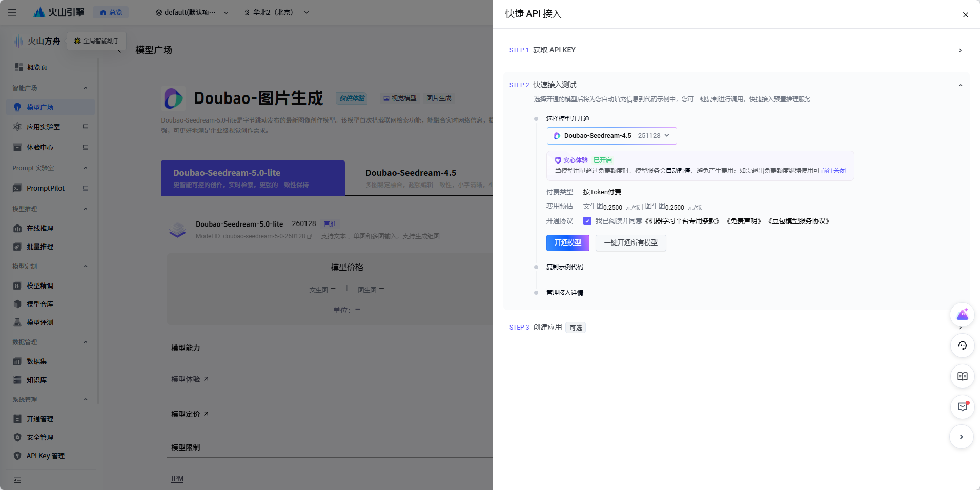Screen dimensions: 980x490
Task: Click external window icon next to PromptPilot
Action: (x=86, y=188)
